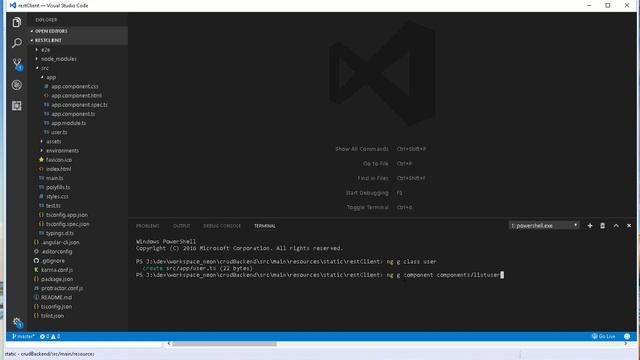The width and height of the screenshot is (640, 360).
Task: Collapse the app folder
Action: [78, 77]
